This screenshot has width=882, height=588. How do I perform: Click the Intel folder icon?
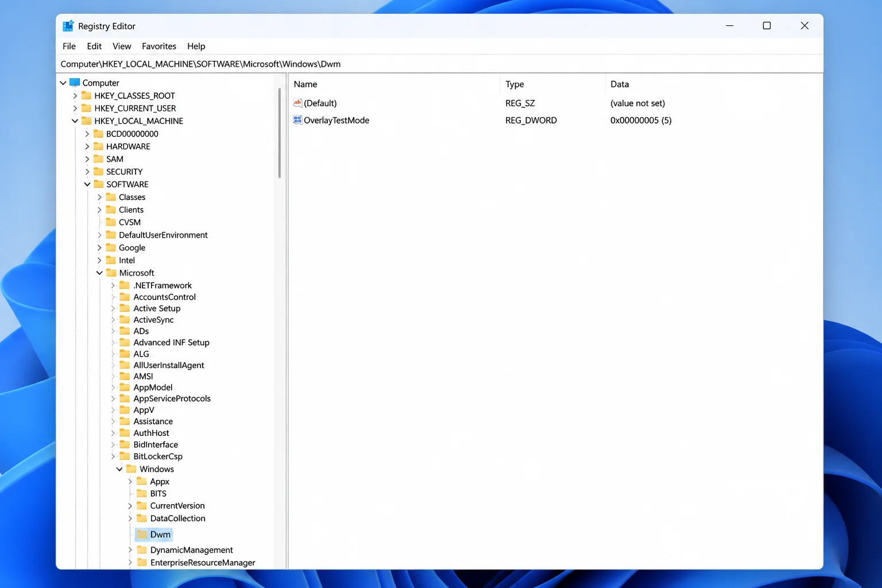(x=111, y=260)
